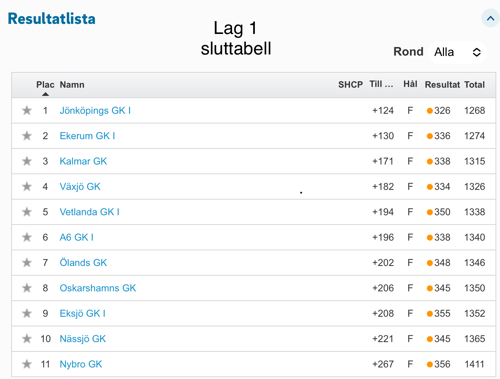
Task: Click the star next to A6 GK I
Action: coord(27,237)
